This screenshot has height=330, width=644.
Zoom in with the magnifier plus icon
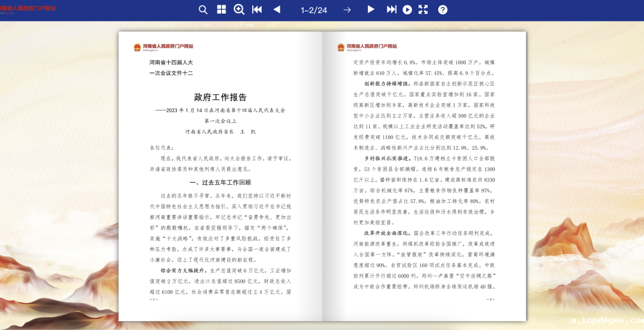click(239, 10)
